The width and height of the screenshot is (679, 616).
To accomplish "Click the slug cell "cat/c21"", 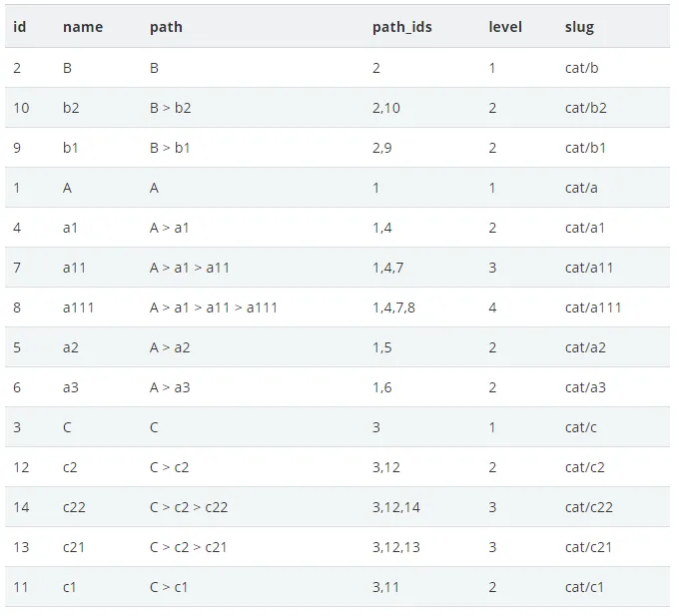I will (x=589, y=547).
